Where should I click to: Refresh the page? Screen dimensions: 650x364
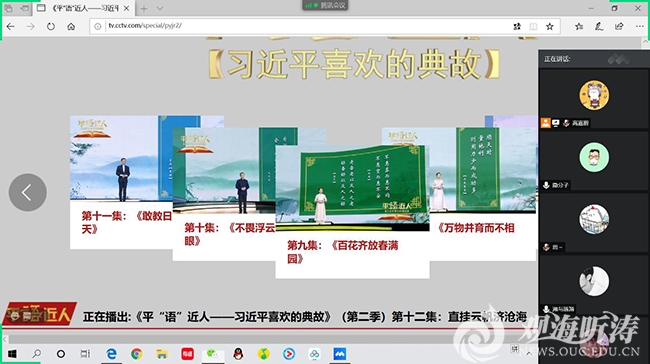click(51, 27)
